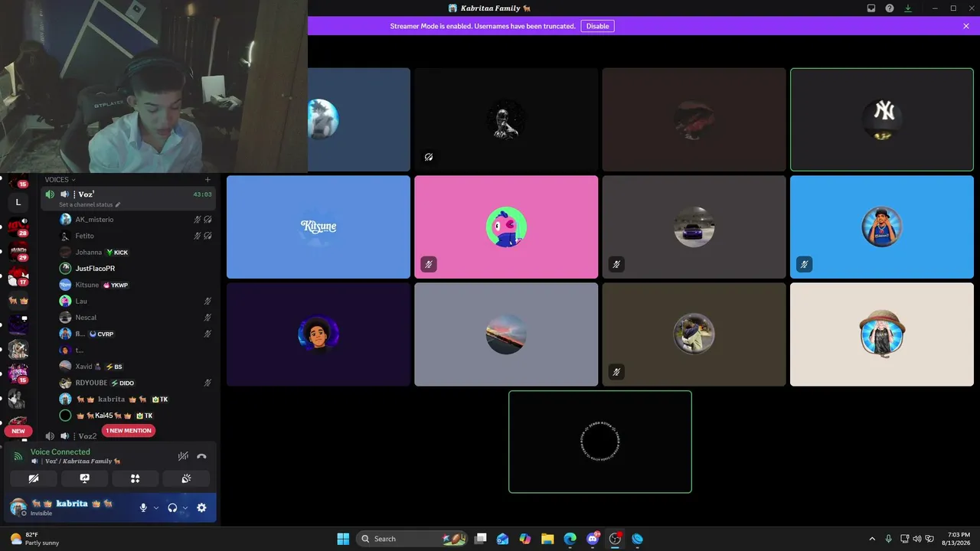
Task: Join the Voz2 voice channel
Action: pyautogui.click(x=88, y=436)
